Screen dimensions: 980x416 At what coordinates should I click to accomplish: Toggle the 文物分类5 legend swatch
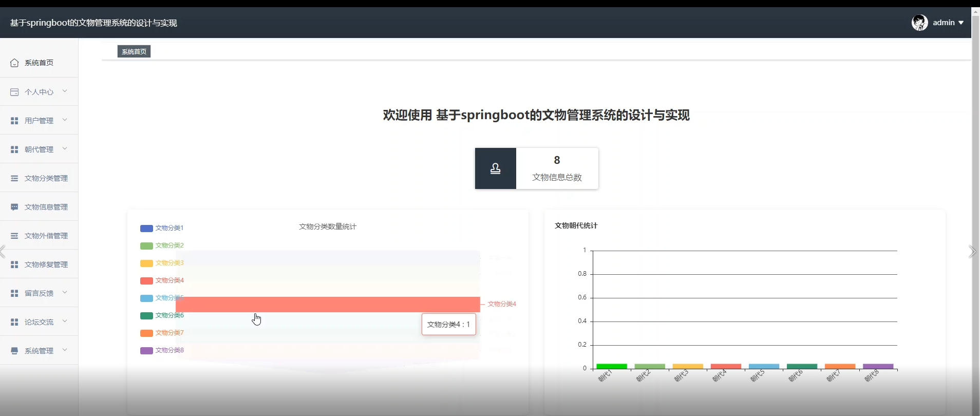pos(146,298)
